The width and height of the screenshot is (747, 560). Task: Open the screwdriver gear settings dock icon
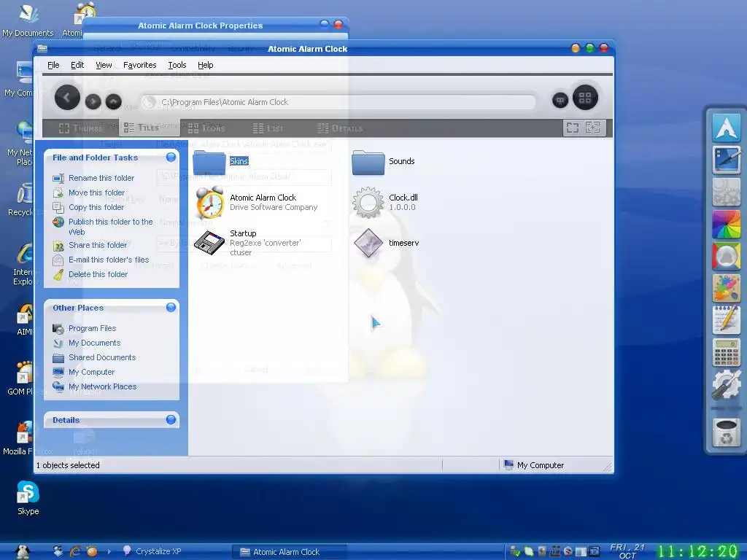pyautogui.click(x=726, y=385)
